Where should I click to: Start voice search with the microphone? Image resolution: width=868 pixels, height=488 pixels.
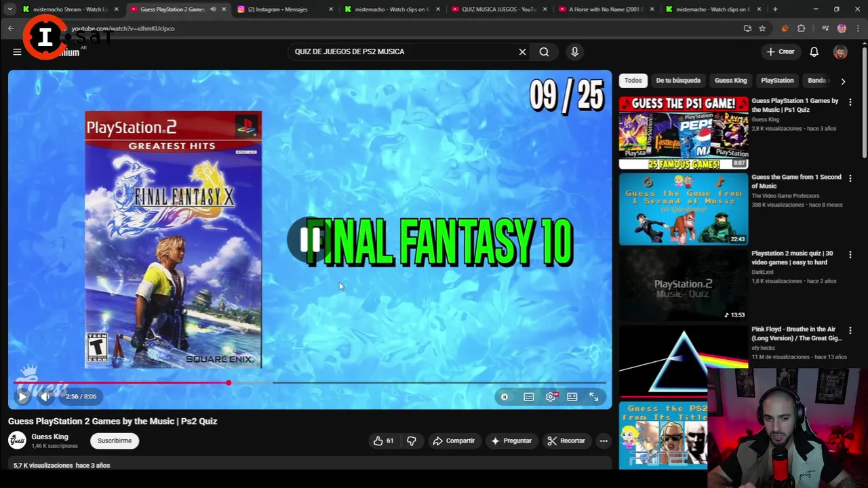pos(574,52)
